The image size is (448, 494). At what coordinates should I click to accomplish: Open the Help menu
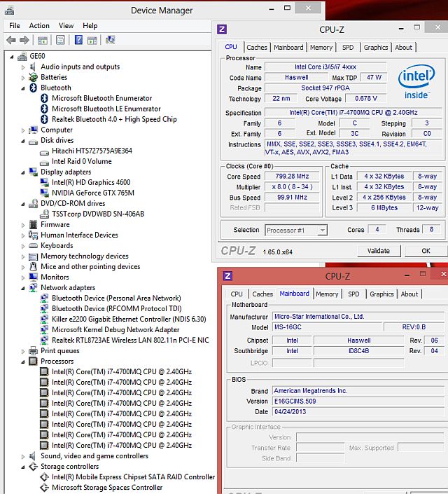click(90, 25)
